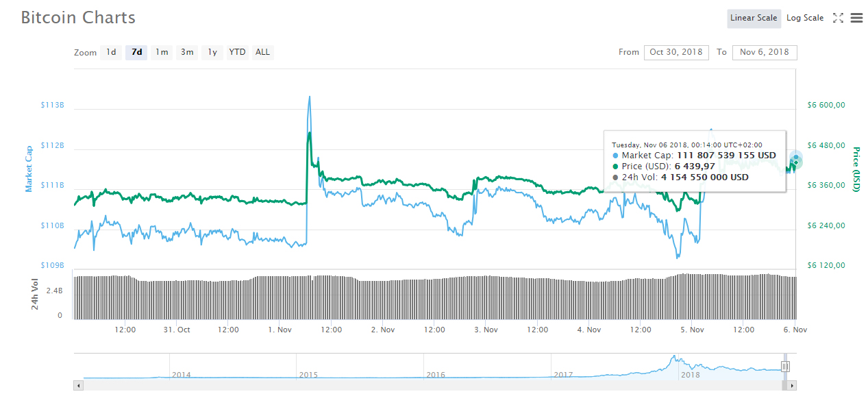Viewport: 868px width, 394px height.
Task: Select the ALL zoom range
Action: [x=262, y=52]
